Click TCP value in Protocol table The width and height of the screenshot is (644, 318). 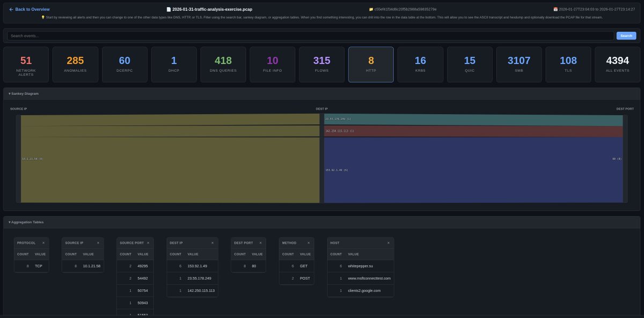pyautogui.click(x=39, y=266)
